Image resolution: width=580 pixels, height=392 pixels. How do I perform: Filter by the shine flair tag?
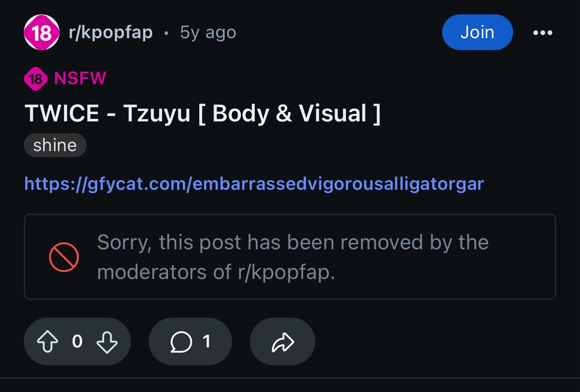point(55,145)
